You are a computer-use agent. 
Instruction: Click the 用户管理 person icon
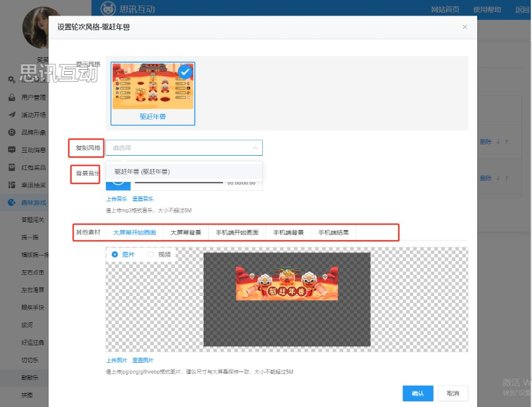12,97
